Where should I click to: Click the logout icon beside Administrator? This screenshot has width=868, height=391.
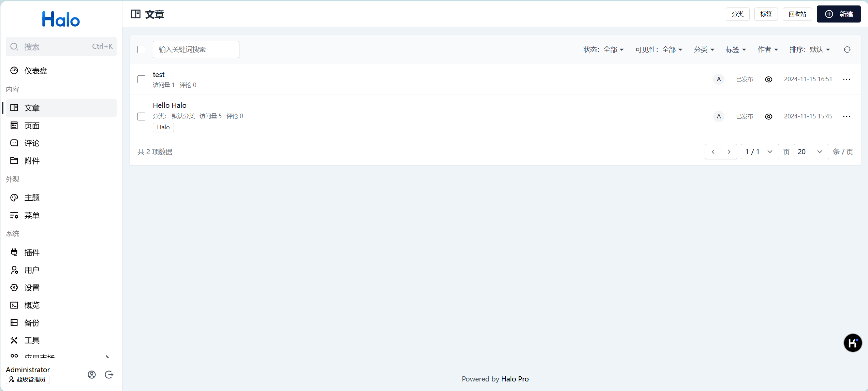coord(109,375)
